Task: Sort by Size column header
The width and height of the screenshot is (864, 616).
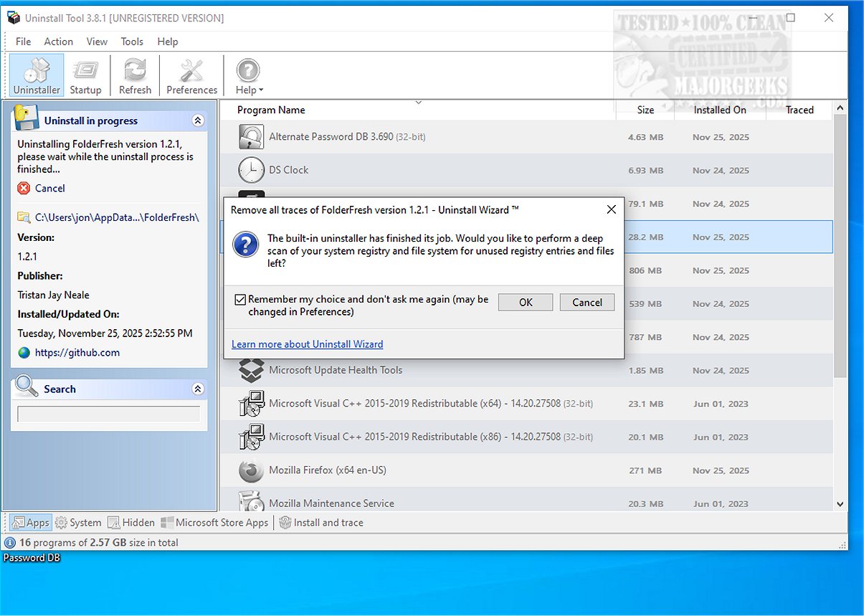Action: click(645, 110)
